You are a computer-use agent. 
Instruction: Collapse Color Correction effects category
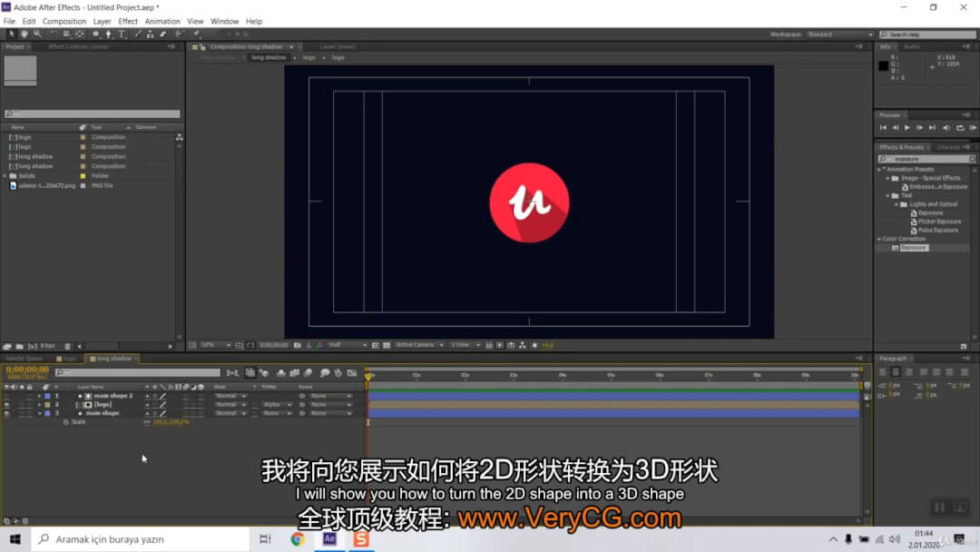tap(878, 239)
